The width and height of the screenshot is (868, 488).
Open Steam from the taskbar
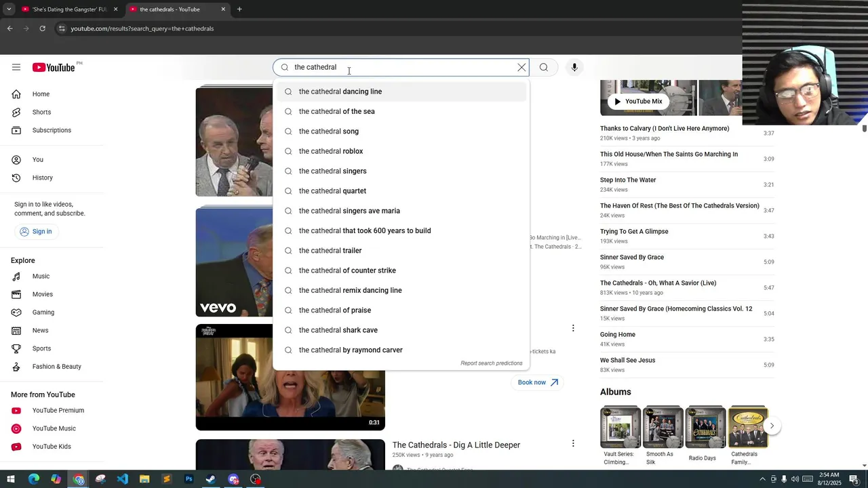click(x=211, y=479)
